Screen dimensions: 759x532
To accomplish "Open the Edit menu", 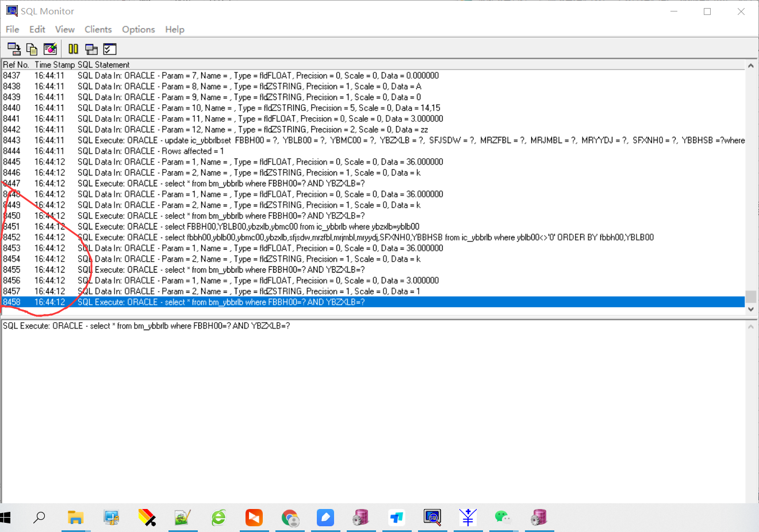I will click(x=37, y=29).
